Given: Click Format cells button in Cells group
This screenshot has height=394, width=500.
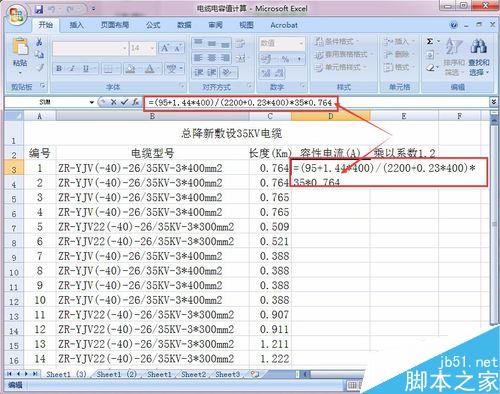Looking at the screenshot, I should 398,67.
